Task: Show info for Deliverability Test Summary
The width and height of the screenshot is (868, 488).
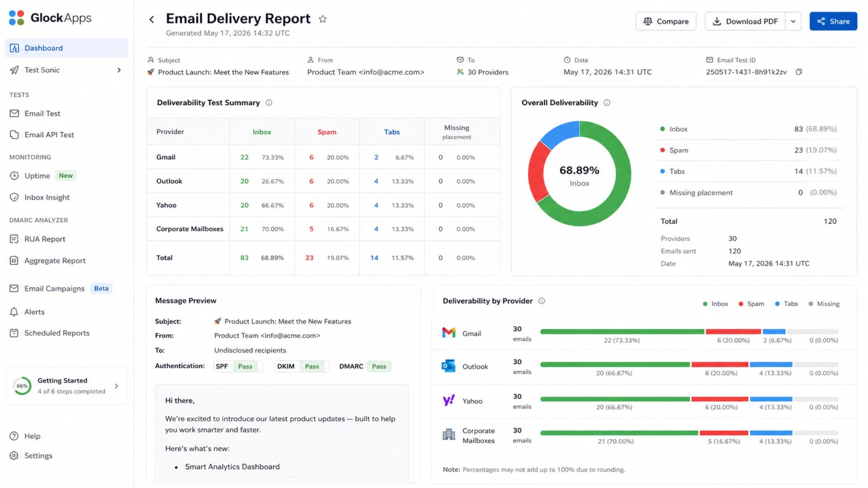Action: point(269,103)
